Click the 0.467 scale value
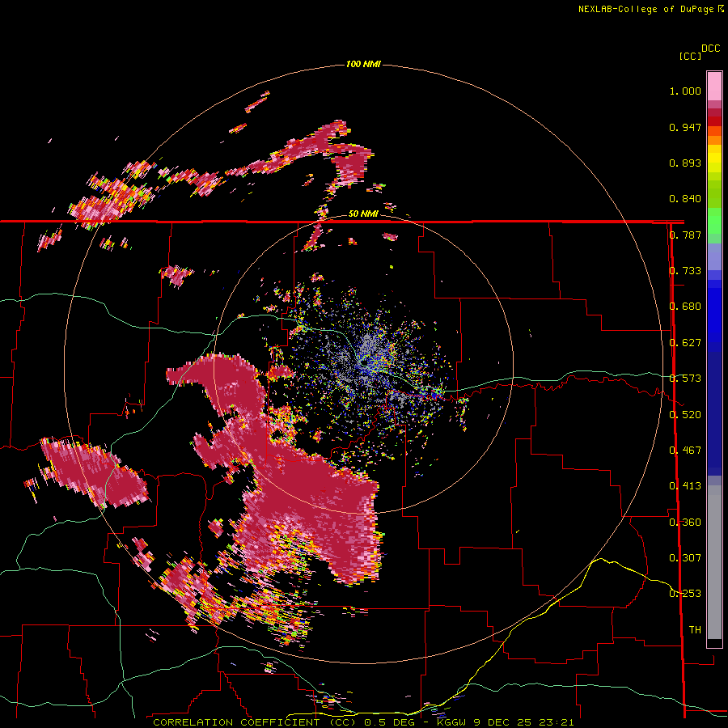 pyautogui.click(x=685, y=451)
